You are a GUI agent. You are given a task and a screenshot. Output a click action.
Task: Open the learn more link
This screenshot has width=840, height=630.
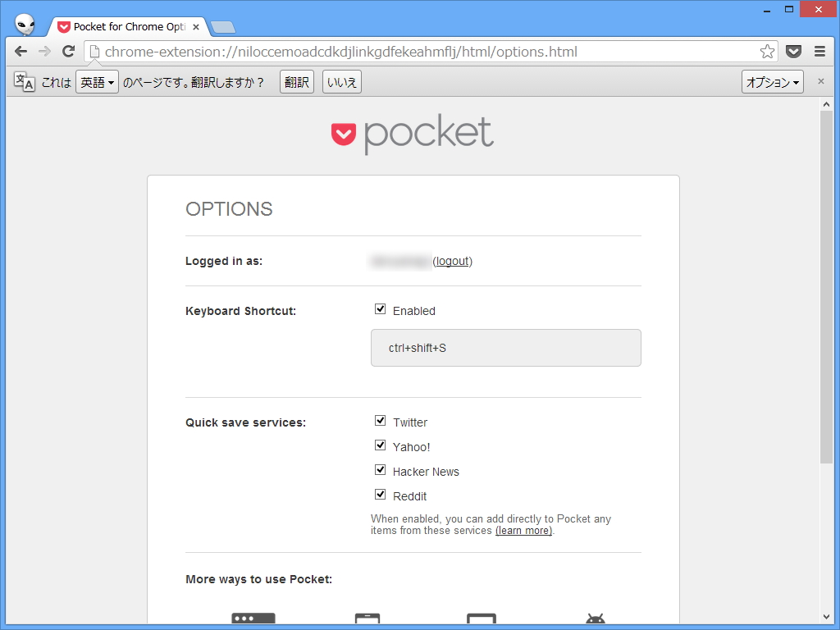point(523,531)
